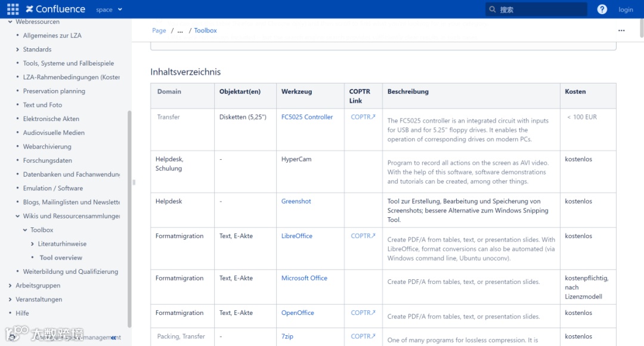Open Webarchivierung page
The image size is (644, 346).
tap(47, 147)
